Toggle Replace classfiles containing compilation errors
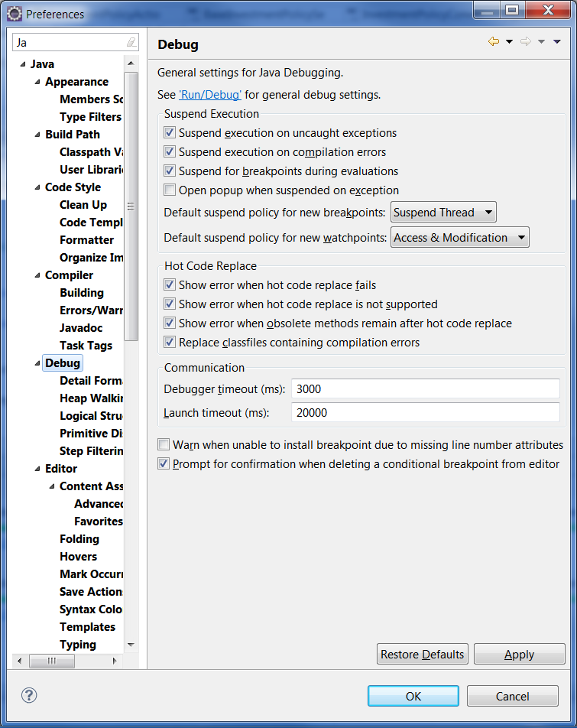577x728 pixels. [170, 342]
